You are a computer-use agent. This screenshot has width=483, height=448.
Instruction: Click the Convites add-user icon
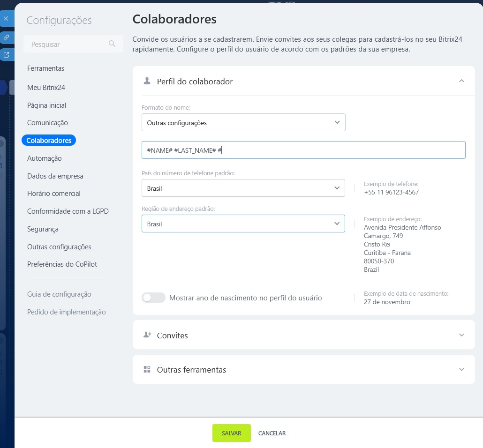pyautogui.click(x=147, y=335)
